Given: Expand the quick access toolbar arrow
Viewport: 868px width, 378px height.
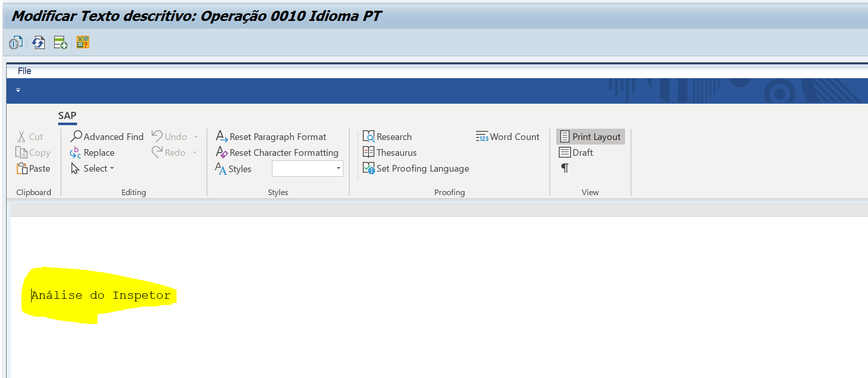Looking at the screenshot, I should 18,90.
